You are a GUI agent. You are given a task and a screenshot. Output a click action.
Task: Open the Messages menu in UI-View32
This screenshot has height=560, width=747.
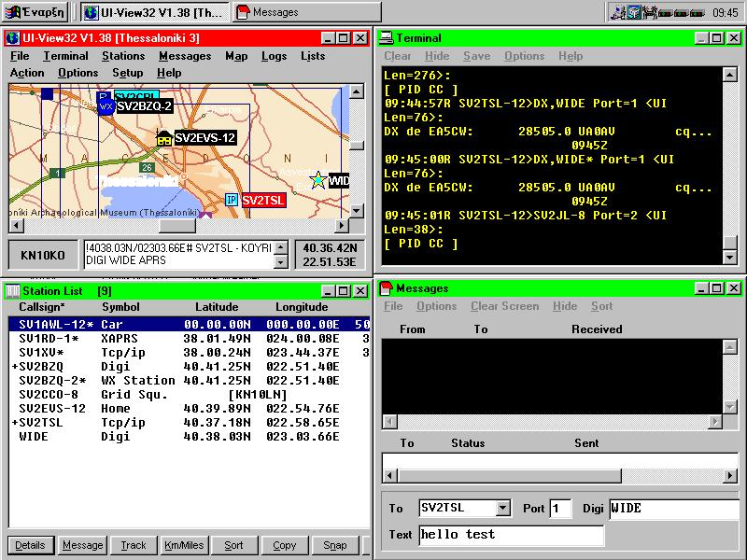tap(185, 56)
